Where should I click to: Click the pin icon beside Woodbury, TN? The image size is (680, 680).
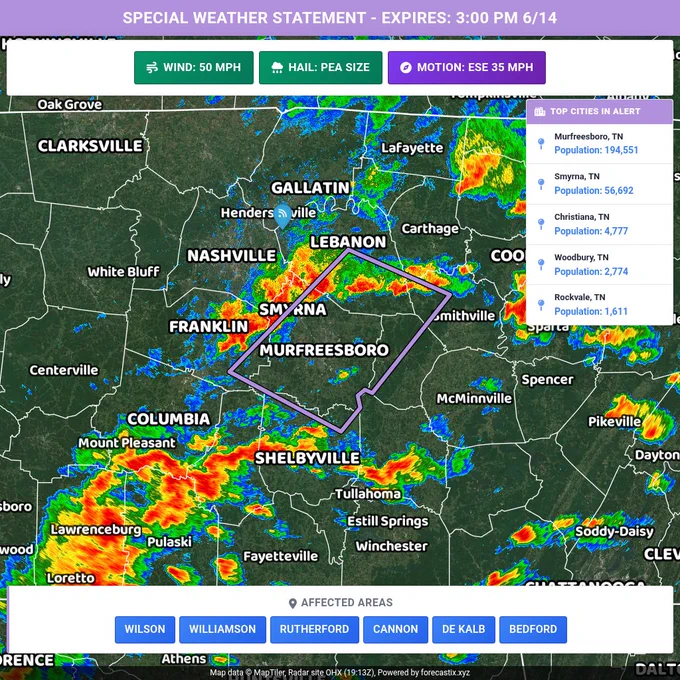point(541,264)
